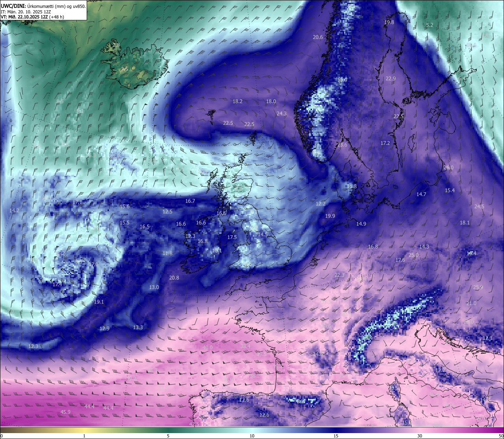
Task: Select the 38.4 value west of France
Action: coord(245,346)
